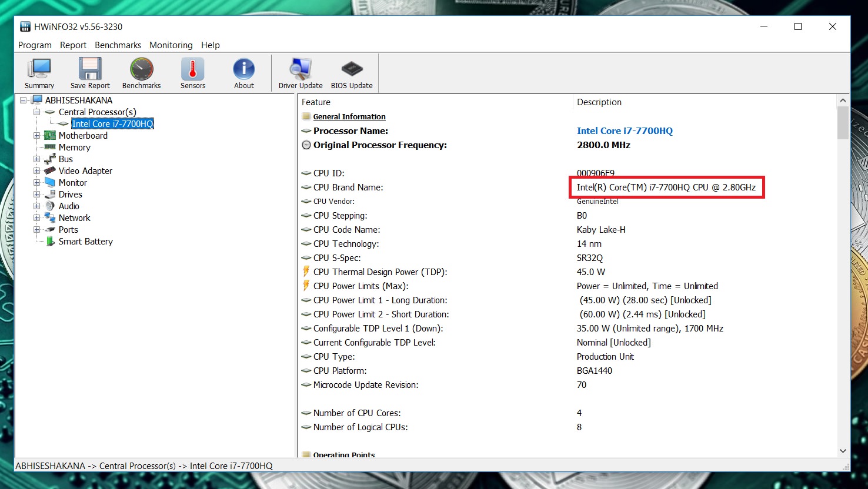Click the Save Report floppy icon
The height and width of the screenshot is (489, 868).
pyautogui.click(x=90, y=69)
